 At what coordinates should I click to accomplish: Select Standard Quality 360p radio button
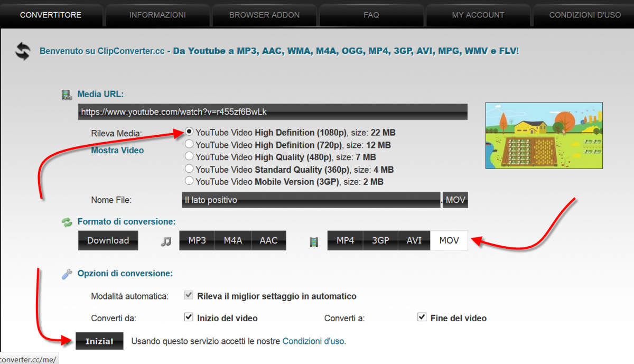tap(189, 169)
